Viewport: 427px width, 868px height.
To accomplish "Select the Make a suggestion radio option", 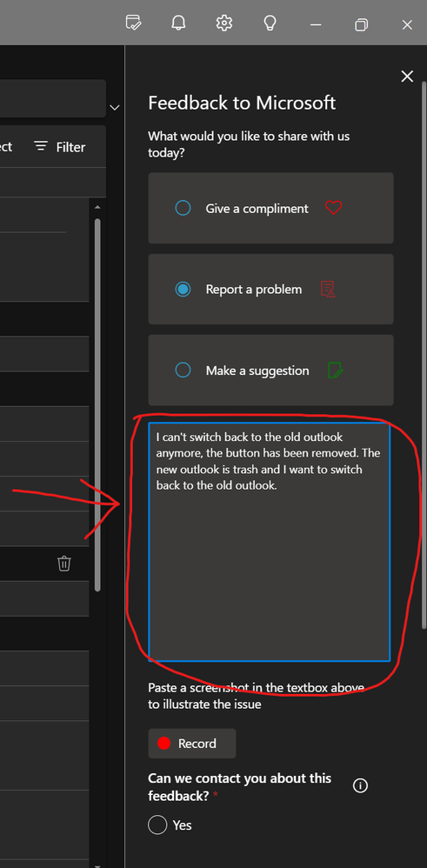I will 183,370.
